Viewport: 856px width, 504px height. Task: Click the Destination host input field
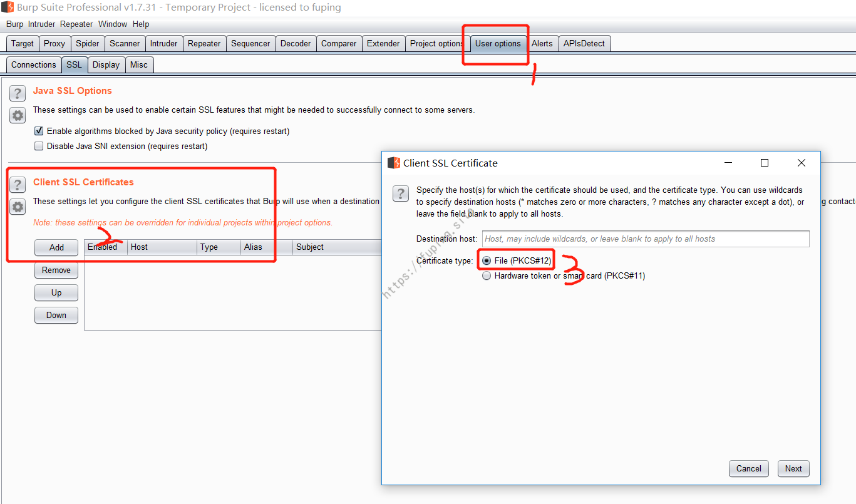(645, 239)
